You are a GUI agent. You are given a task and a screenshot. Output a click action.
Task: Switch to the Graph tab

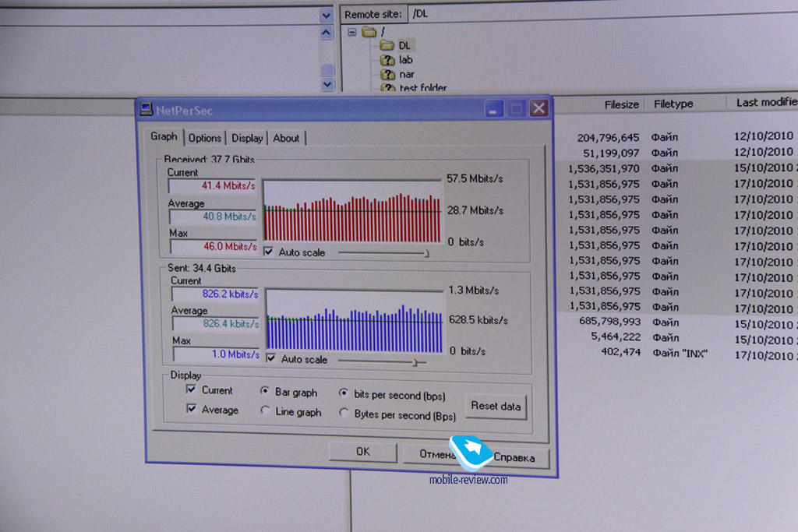[x=164, y=136]
